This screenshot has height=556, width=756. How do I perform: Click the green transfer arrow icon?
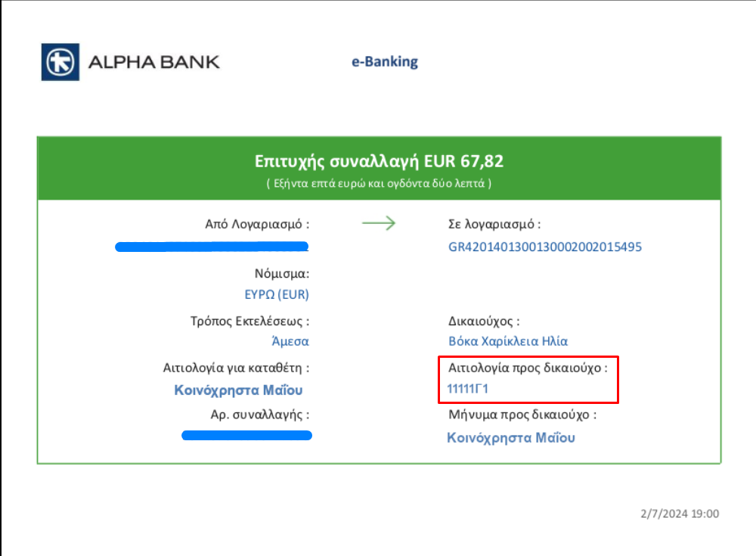point(379,223)
